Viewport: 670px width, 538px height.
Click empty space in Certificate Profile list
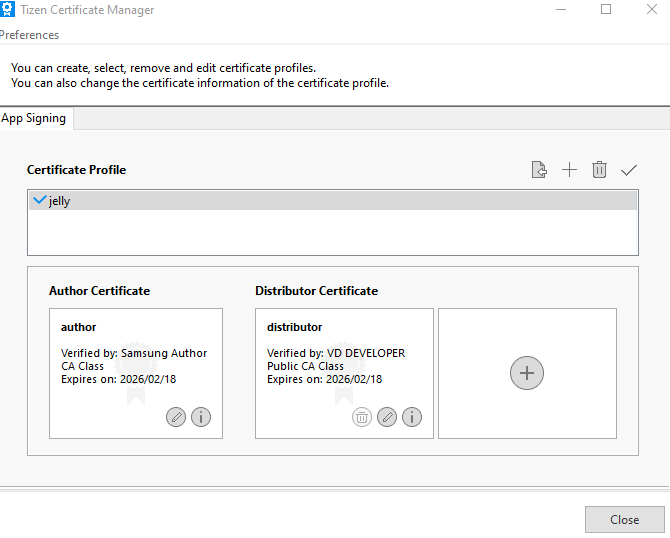[x=330, y=234]
